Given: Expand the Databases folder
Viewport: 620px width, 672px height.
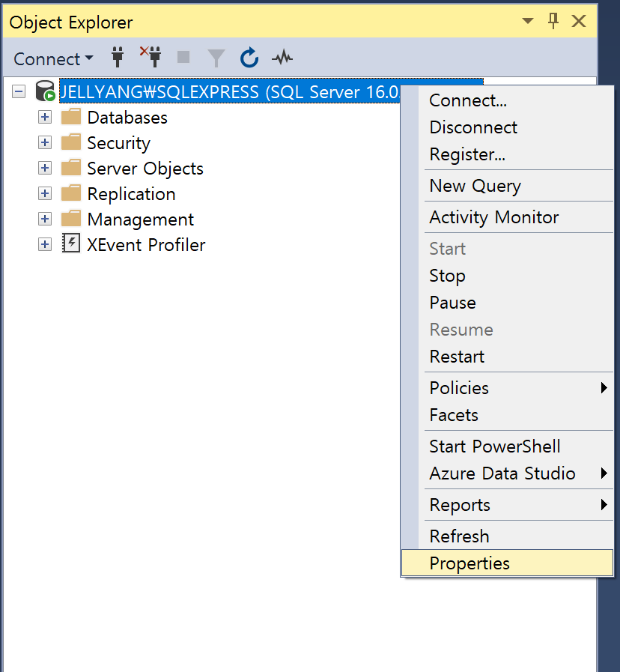Looking at the screenshot, I should [x=45, y=117].
